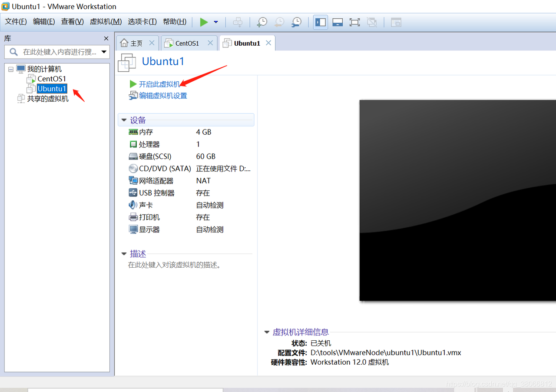Click the revert to snapshot toolbar icon
The width and height of the screenshot is (556, 392).
tap(279, 22)
